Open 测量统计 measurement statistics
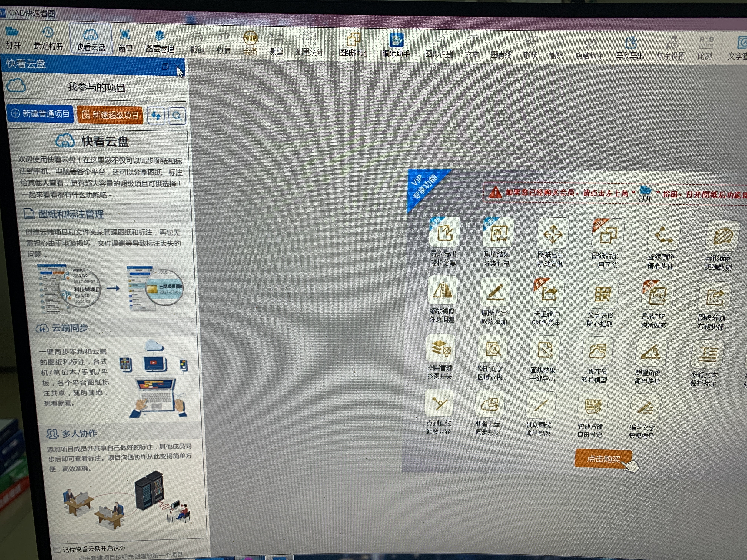Screen dimensions: 747x560 (x=309, y=44)
